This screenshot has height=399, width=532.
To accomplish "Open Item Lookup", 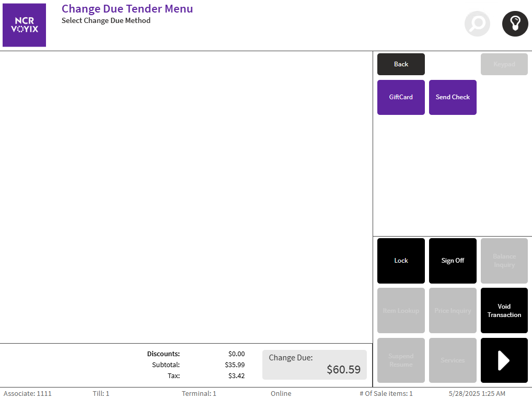I will [x=401, y=310].
